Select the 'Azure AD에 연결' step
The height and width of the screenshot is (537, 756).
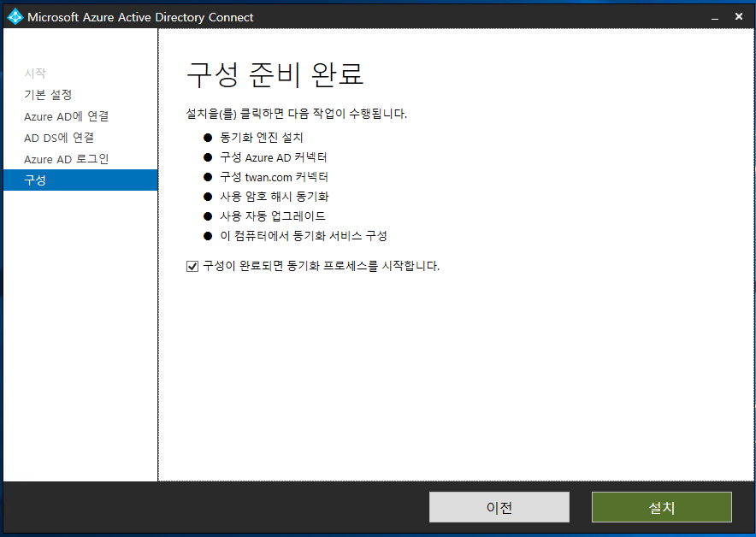pyautogui.click(x=66, y=116)
